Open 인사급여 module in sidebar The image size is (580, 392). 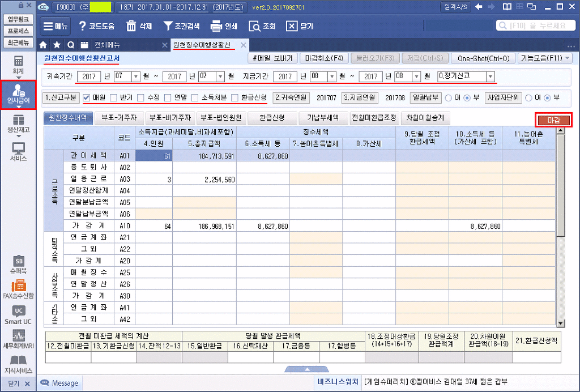click(x=18, y=95)
